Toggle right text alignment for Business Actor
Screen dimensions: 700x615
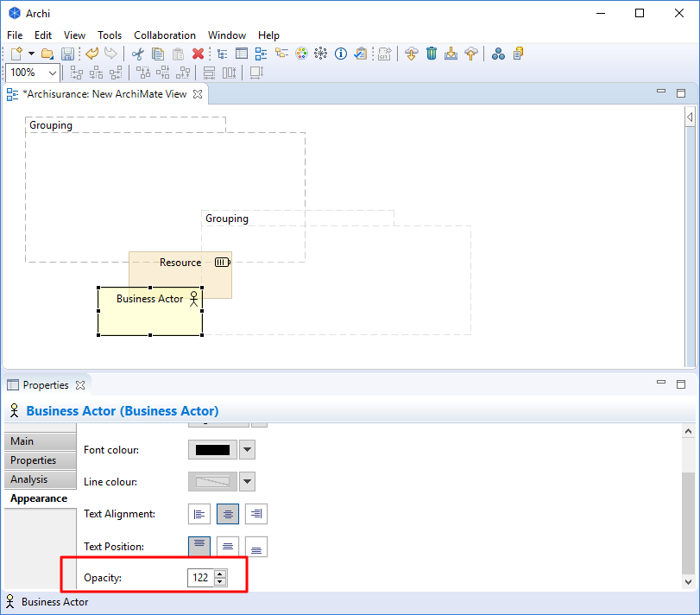(255, 513)
